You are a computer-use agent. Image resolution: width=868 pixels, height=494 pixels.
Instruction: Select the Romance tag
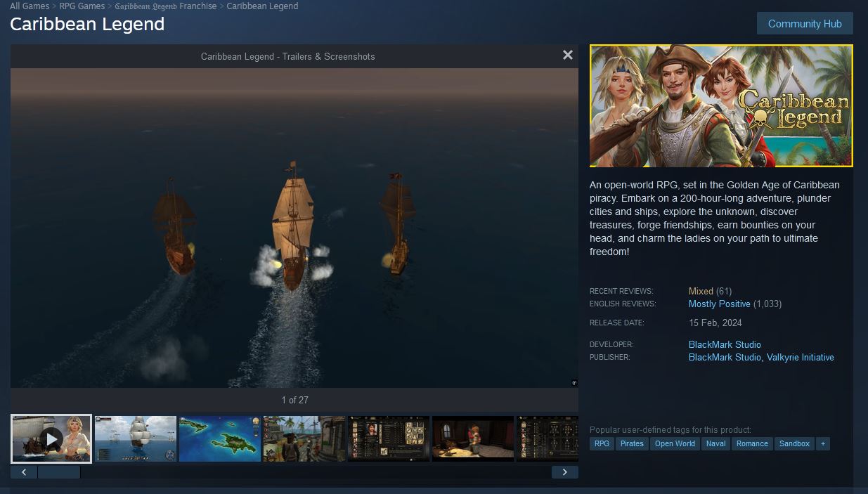click(x=752, y=443)
